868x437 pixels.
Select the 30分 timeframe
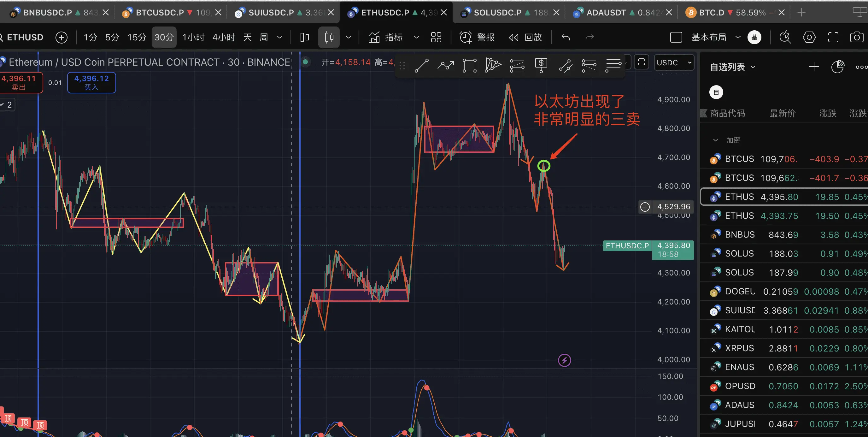click(x=164, y=37)
